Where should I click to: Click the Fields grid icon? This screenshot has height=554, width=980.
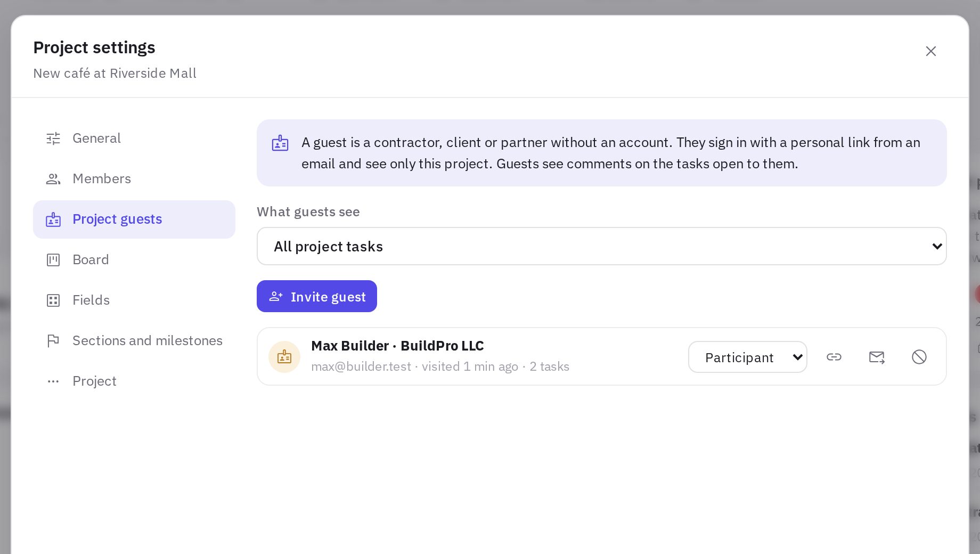[x=53, y=300]
